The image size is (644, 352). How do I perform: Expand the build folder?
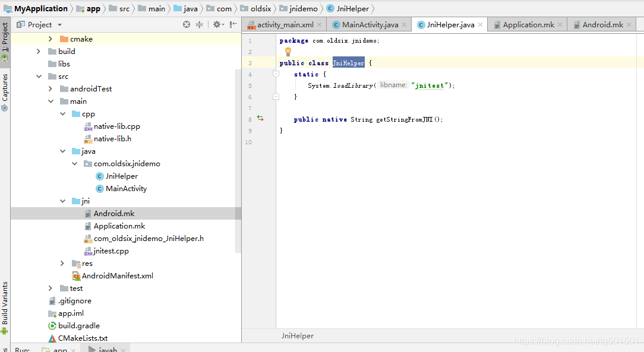38,51
